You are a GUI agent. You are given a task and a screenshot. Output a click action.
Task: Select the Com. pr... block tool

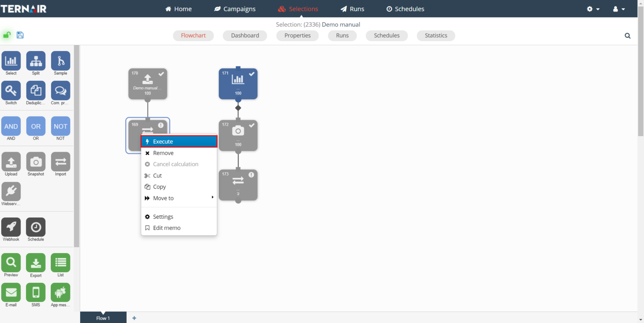coord(60,90)
